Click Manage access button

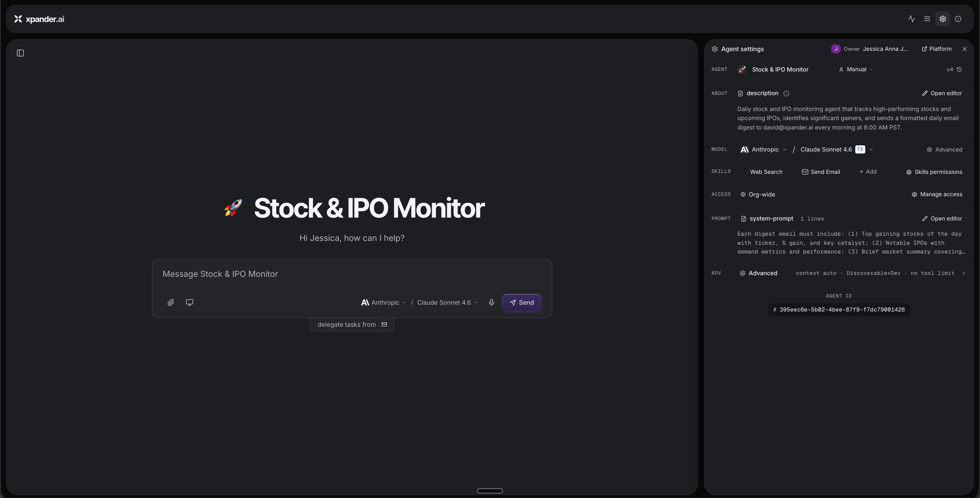[x=937, y=195]
